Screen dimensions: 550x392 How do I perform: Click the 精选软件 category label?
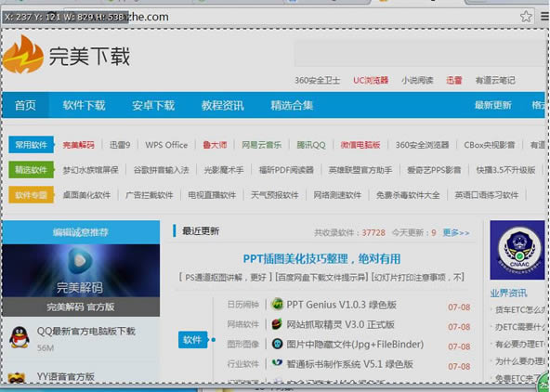coord(32,170)
